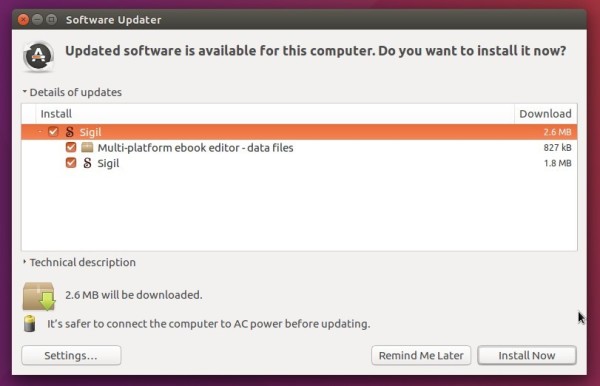This screenshot has width=600, height=386.
Task: Collapse the Sigil group tree arrow
Action: [x=40, y=132]
